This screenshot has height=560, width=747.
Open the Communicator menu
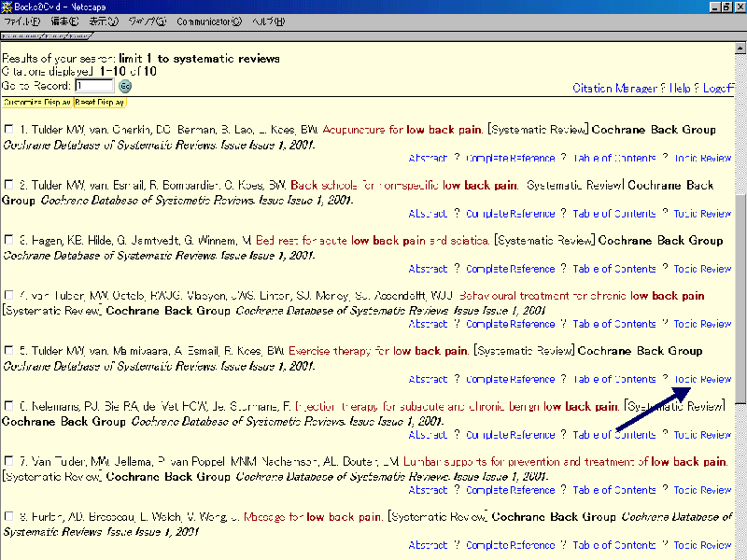(208, 21)
